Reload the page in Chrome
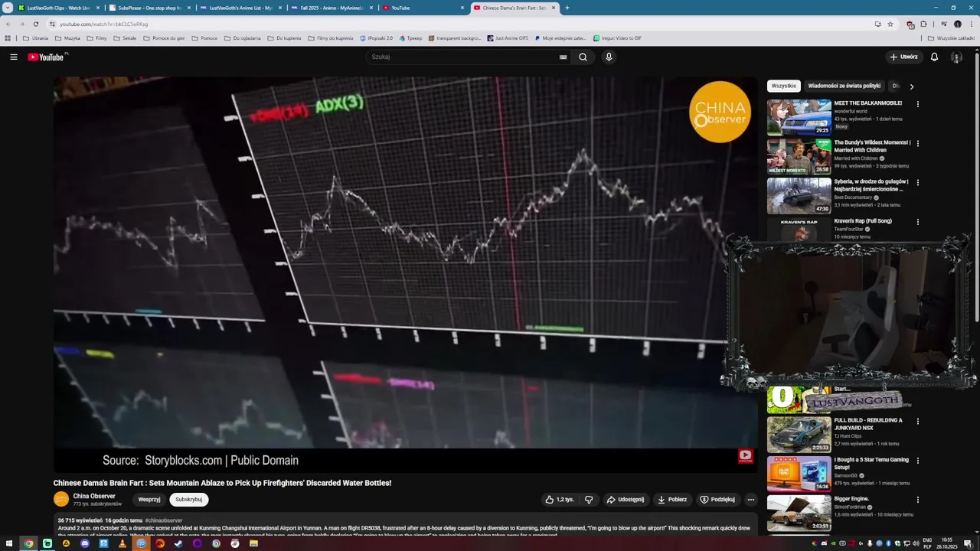This screenshot has height=551, width=980. click(x=35, y=24)
